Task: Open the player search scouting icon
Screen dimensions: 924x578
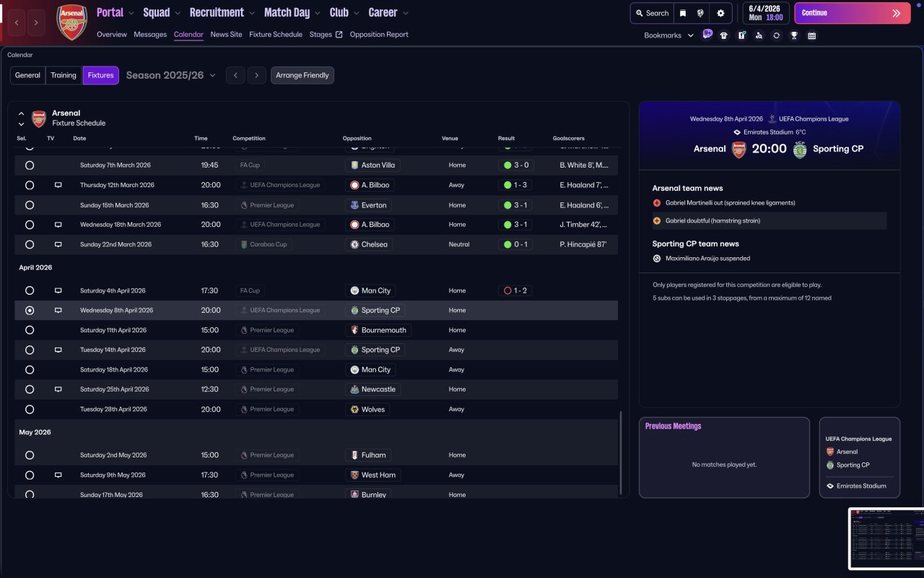Action: (x=759, y=35)
